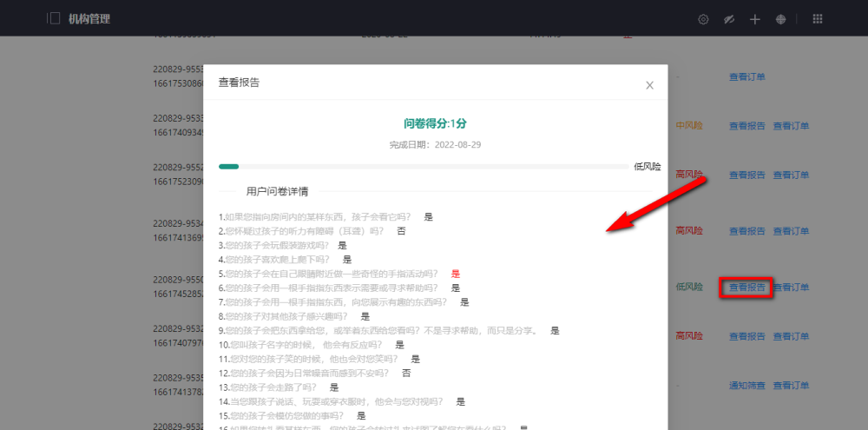Click question 1 about pointing at something in the room
The image size is (868, 430).
[315, 216]
